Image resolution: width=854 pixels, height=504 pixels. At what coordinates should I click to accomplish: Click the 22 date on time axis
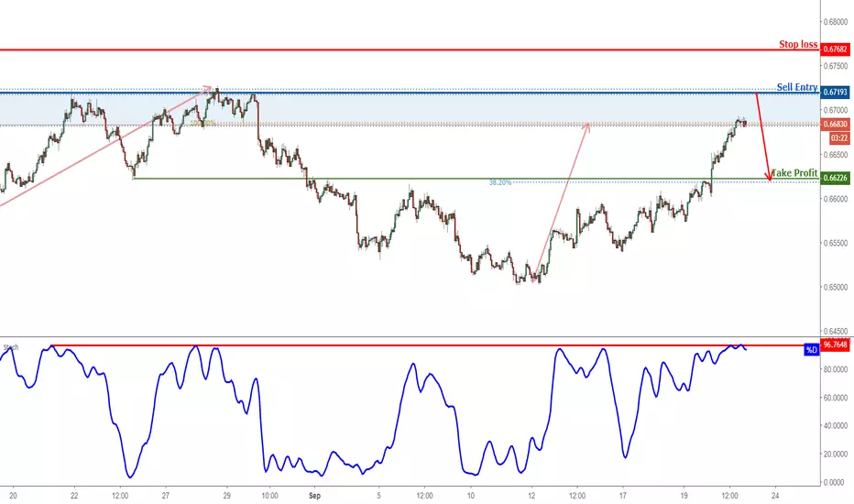[74, 496]
